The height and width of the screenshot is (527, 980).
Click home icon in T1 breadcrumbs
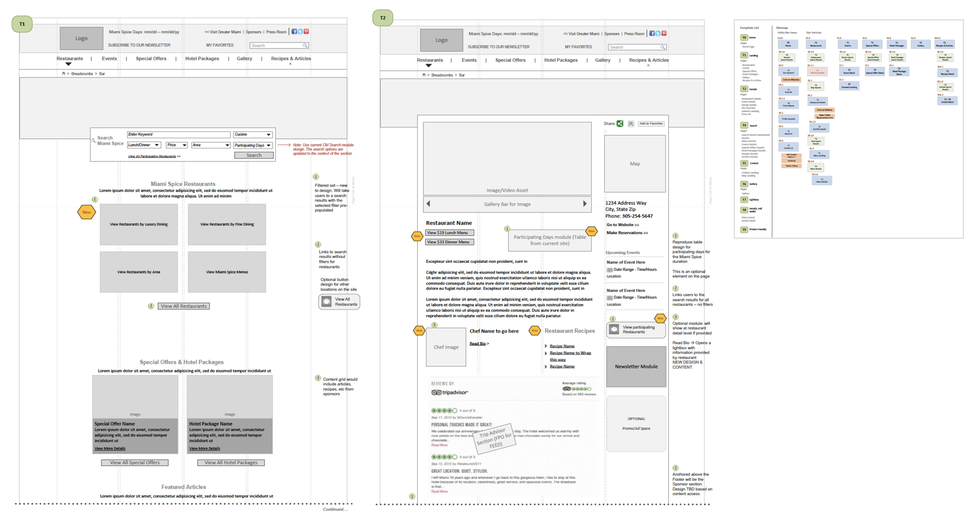pos(64,74)
